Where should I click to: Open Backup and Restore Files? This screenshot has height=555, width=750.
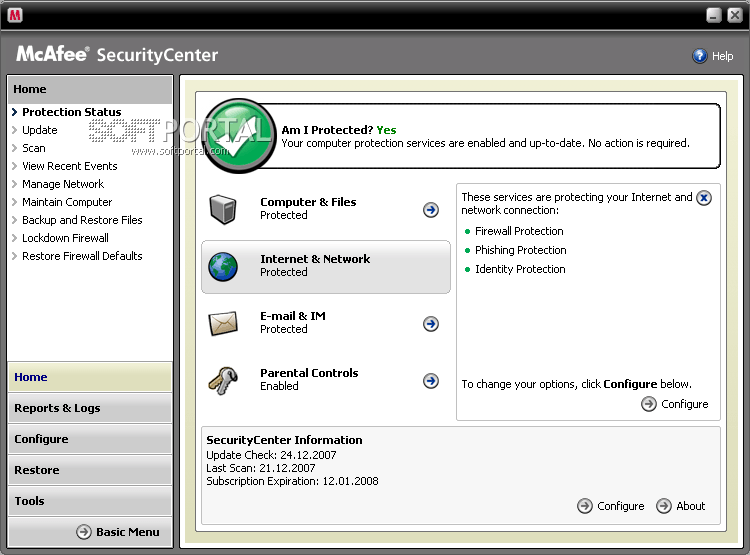(82, 220)
